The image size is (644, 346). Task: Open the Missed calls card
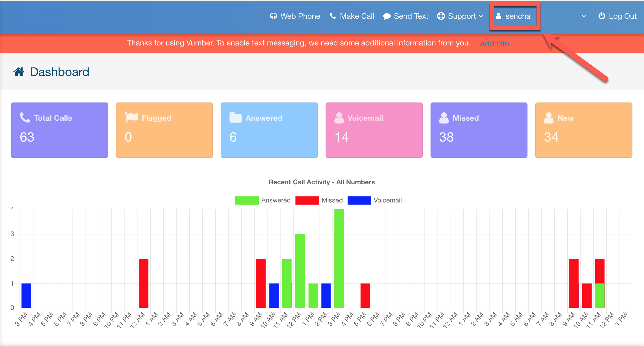click(x=479, y=130)
